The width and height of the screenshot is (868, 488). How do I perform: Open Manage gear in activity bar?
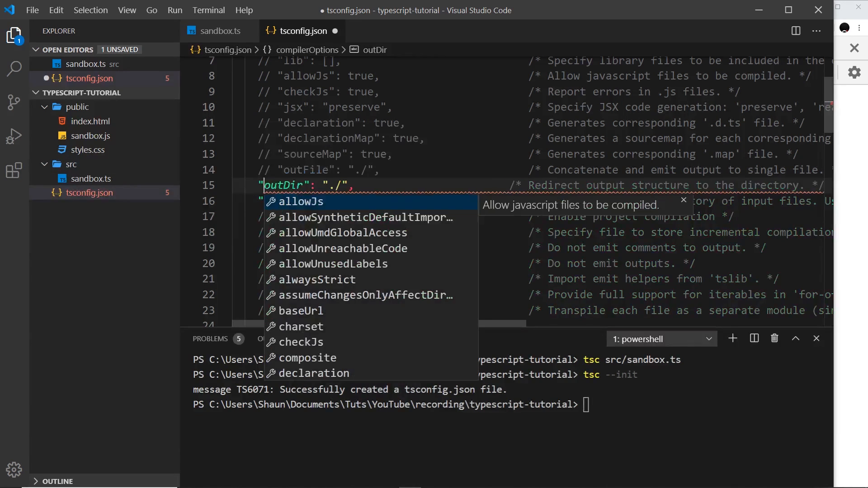coord(14,470)
